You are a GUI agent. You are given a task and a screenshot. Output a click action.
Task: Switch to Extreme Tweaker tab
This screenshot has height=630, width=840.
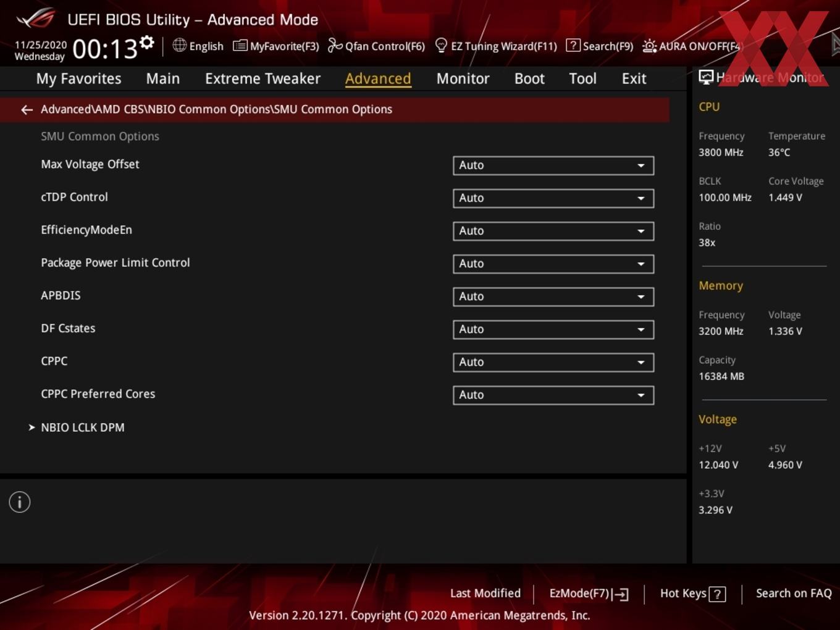click(262, 78)
